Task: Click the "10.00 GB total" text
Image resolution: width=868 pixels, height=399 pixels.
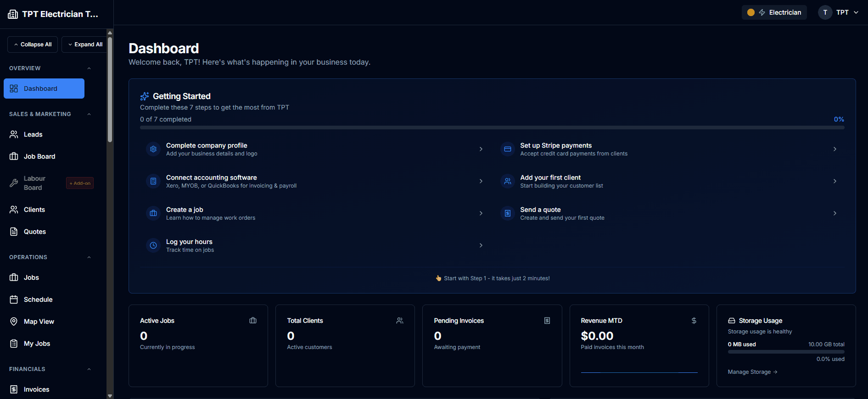Action: point(826,344)
